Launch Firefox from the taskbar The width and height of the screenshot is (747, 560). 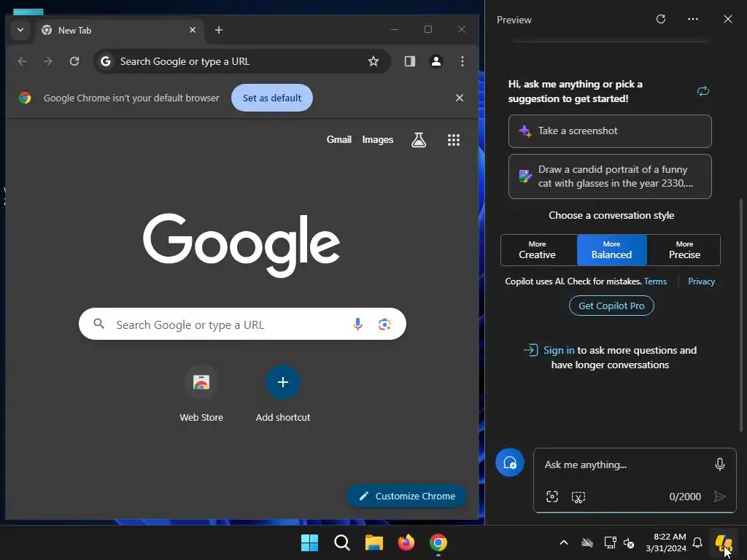pos(406,542)
